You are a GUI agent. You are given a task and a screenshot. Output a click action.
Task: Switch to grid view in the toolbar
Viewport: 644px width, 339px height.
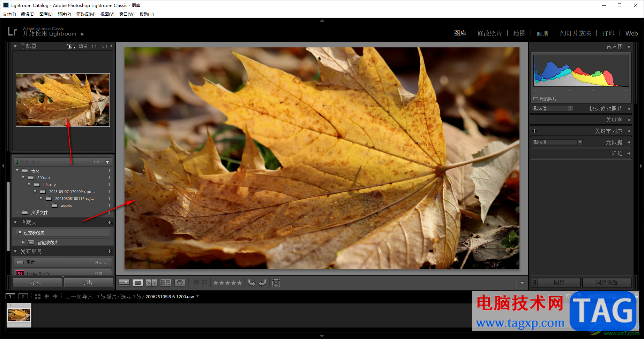[x=124, y=283]
